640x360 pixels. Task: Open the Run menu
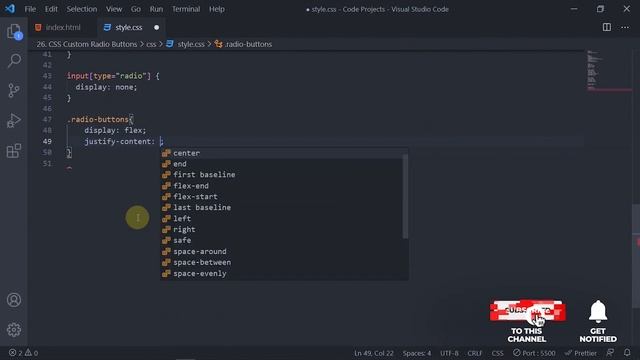pos(156,9)
